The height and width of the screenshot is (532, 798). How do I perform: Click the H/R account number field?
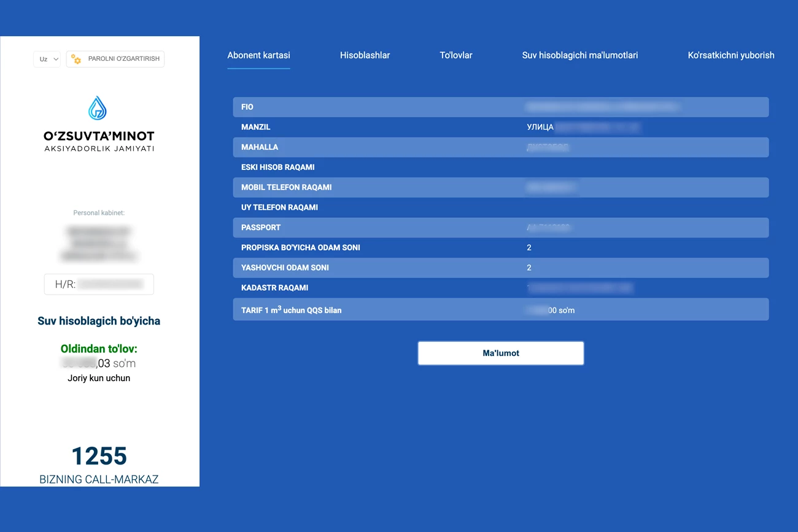coord(99,284)
